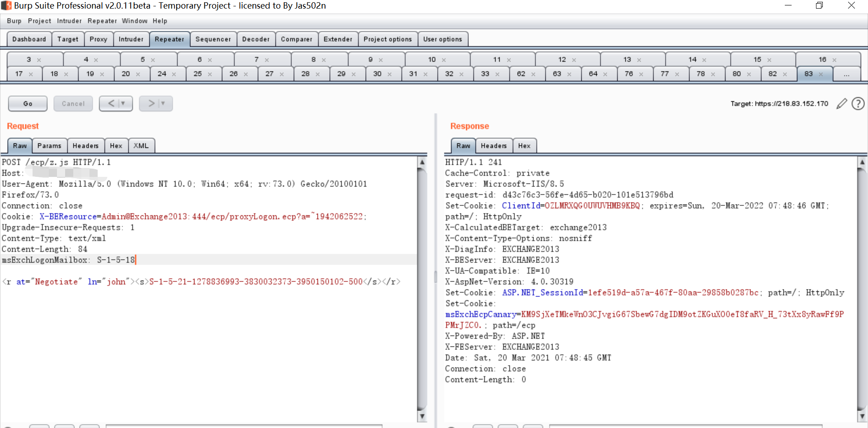Click 'Target: https://218.83.152.170' label

779,104
